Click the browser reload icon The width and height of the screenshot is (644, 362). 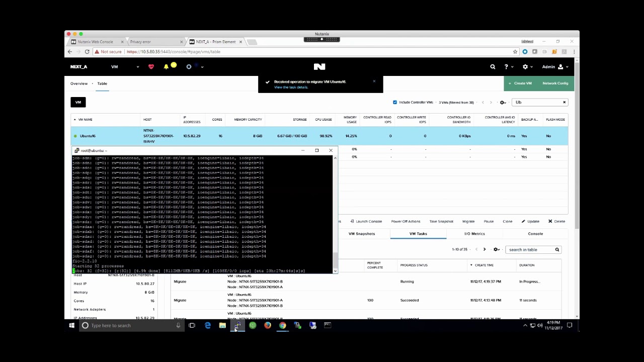87,52
